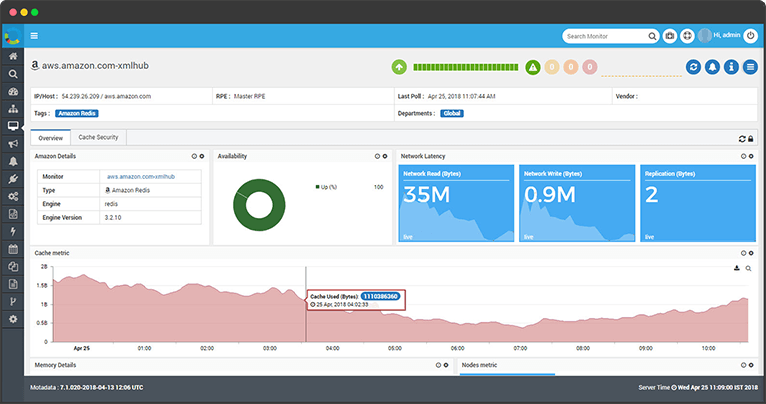
Task: Click the Search Monitor input field
Action: point(607,36)
